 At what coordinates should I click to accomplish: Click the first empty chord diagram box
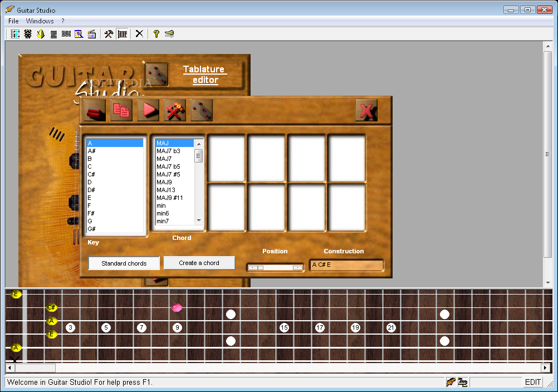(x=227, y=159)
